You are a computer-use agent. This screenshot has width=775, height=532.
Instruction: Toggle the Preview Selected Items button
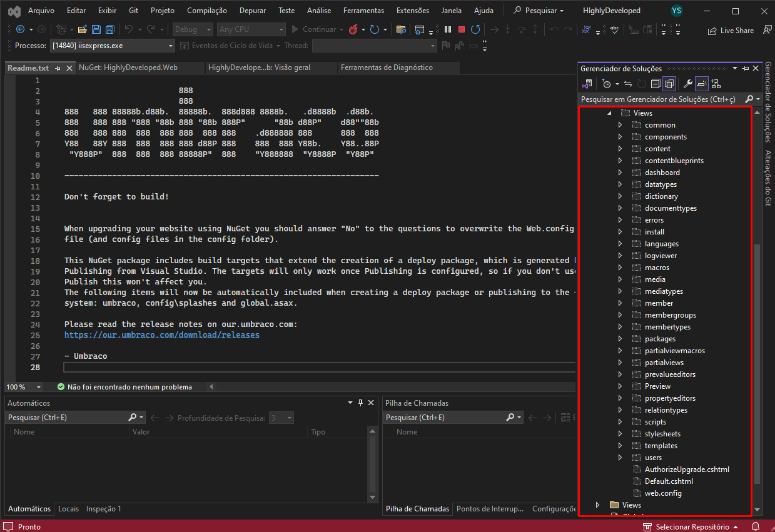[701, 84]
